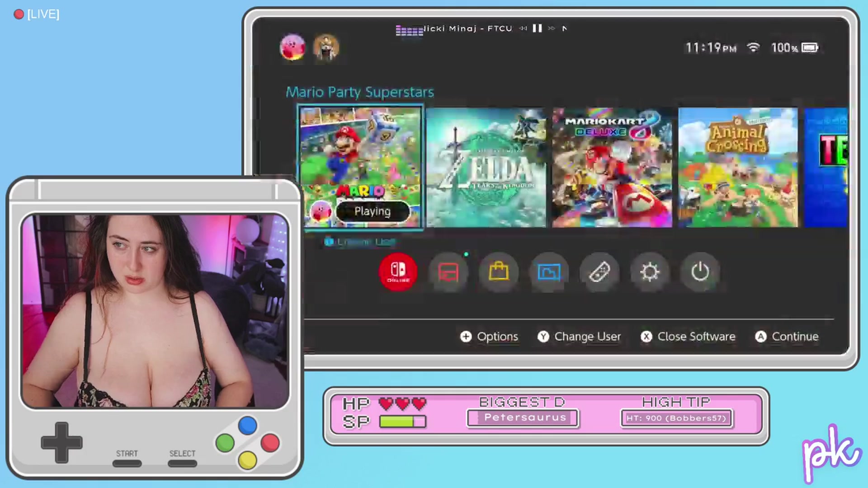
Task: Click the green SP progress bar
Action: [403, 422]
